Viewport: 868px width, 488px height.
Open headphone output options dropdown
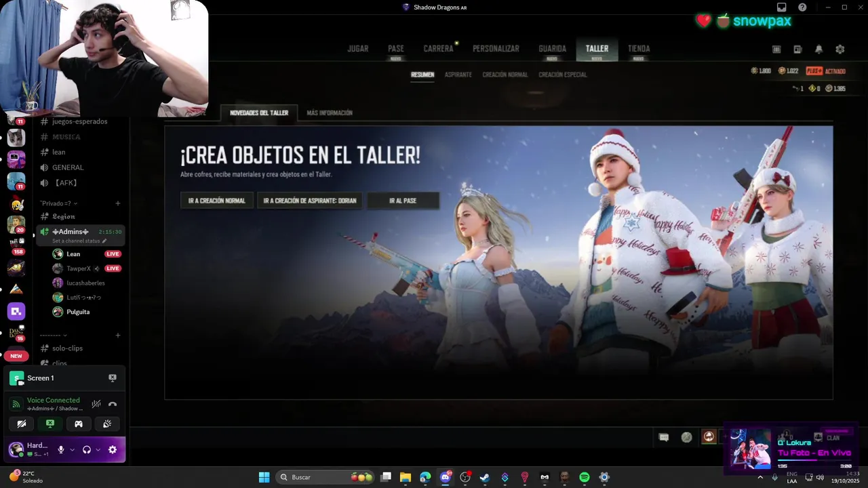tap(98, 450)
